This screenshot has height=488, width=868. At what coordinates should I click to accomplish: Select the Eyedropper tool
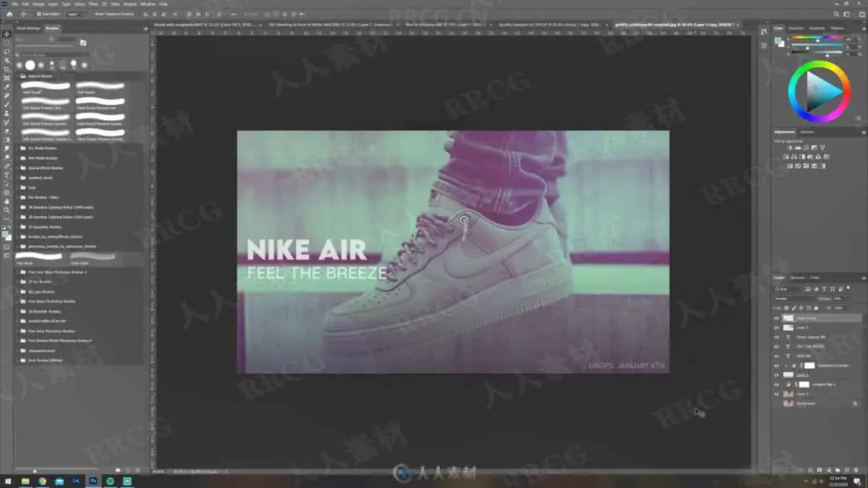coord(7,87)
